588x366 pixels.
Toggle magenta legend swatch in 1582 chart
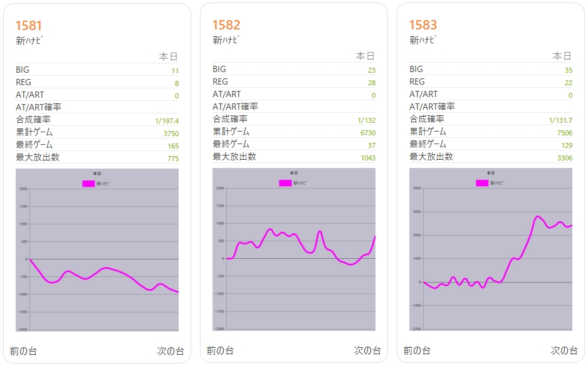(285, 183)
